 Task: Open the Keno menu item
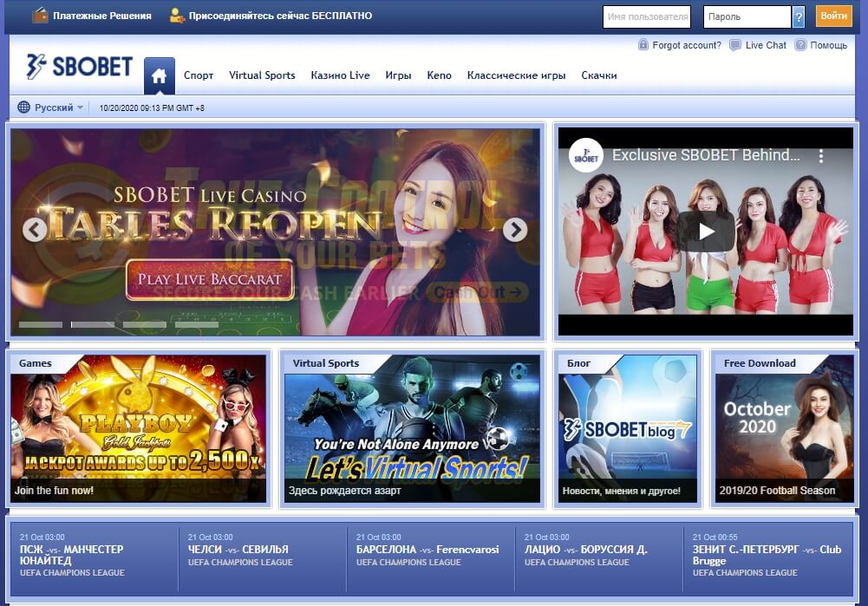(x=439, y=75)
